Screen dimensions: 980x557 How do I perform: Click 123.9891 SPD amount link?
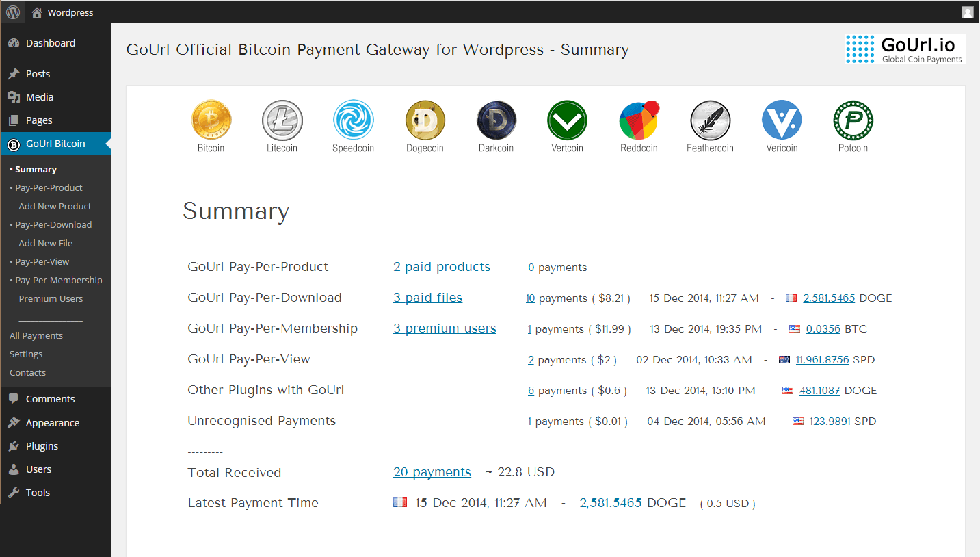click(830, 422)
